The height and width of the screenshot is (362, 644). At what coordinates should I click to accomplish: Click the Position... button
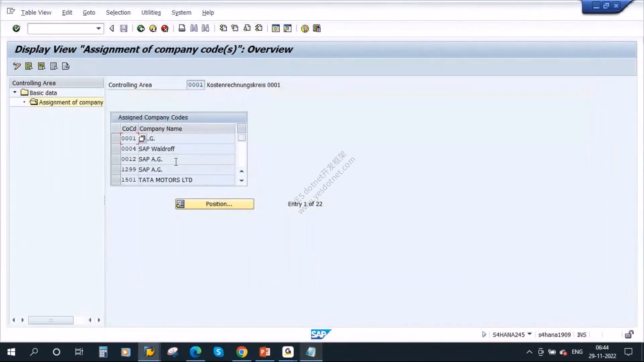[x=215, y=204]
